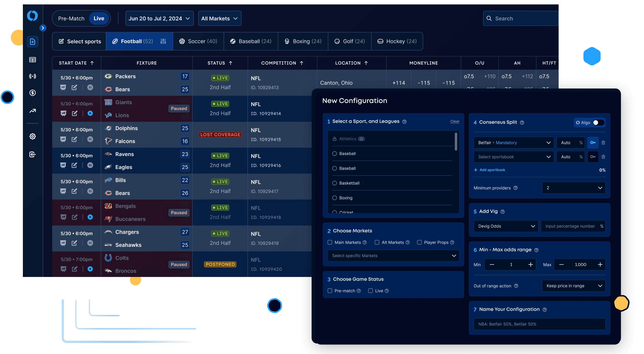This screenshot has width=644, height=354.
Task: Click the Add Vig percentage input
Action: (x=573, y=226)
